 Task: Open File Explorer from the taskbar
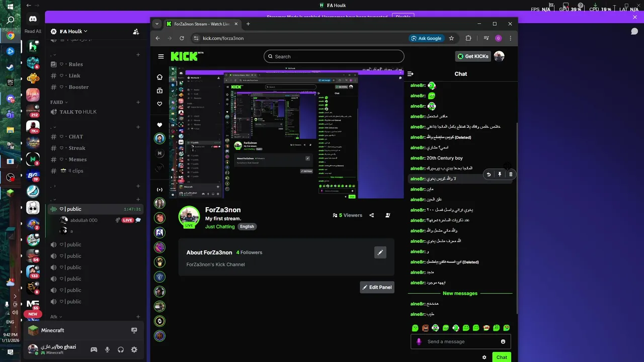[10, 130]
